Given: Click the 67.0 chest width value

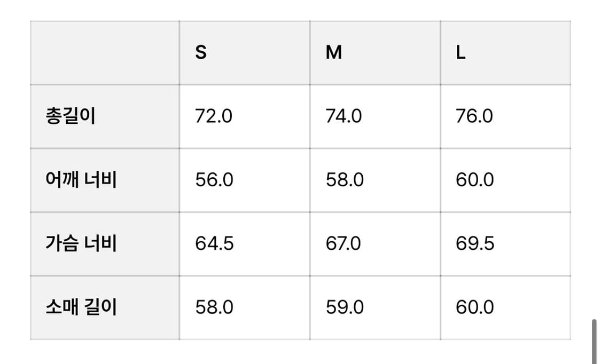Looking at the screenshot, I should (344, 243).
